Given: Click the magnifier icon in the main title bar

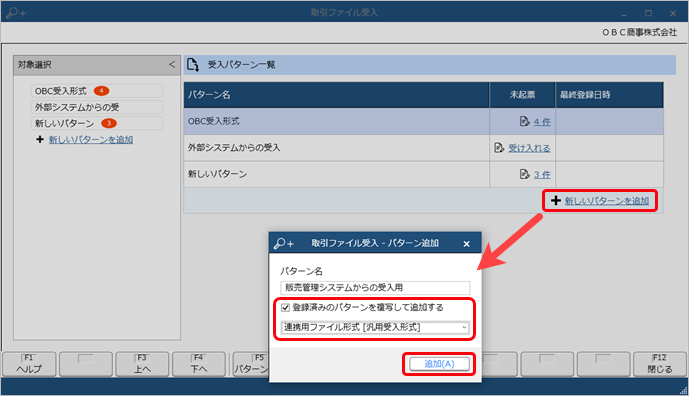Looking at the screenshot, I should (16, 13).
